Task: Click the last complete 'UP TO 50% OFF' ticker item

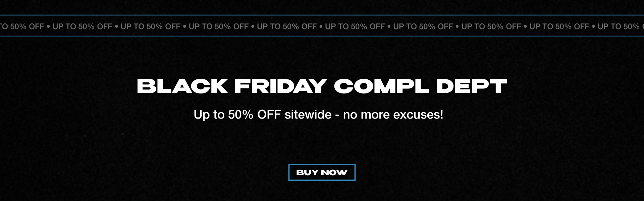Action: 559,26
